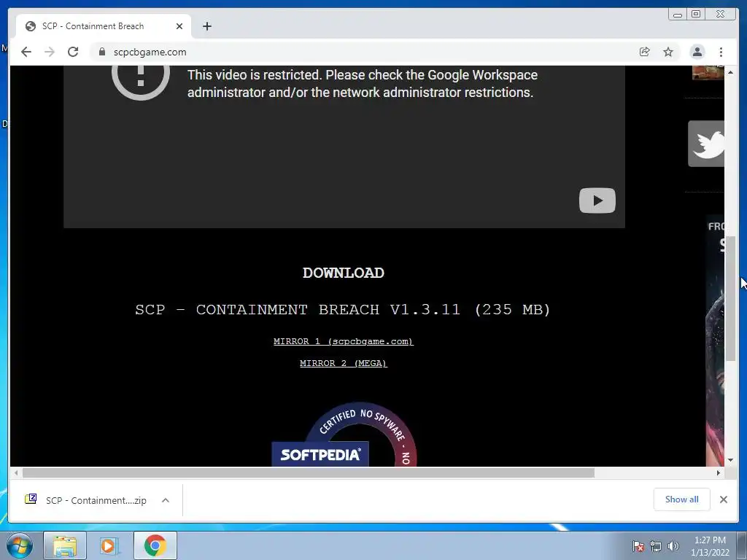Click the vertical scrollbar up arrow
Screen dimensions: 747x560
pyautogui.click(x=731, y=72)
